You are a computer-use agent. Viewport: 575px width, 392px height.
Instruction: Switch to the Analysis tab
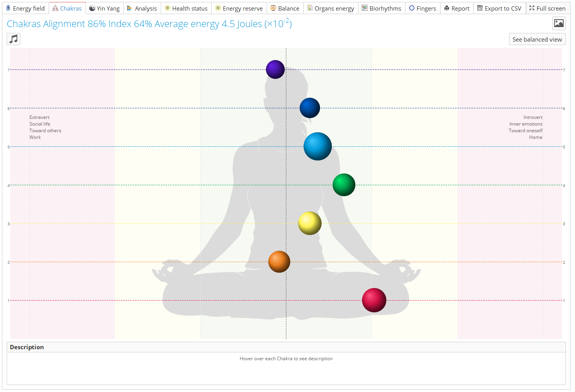coord(142,8)
